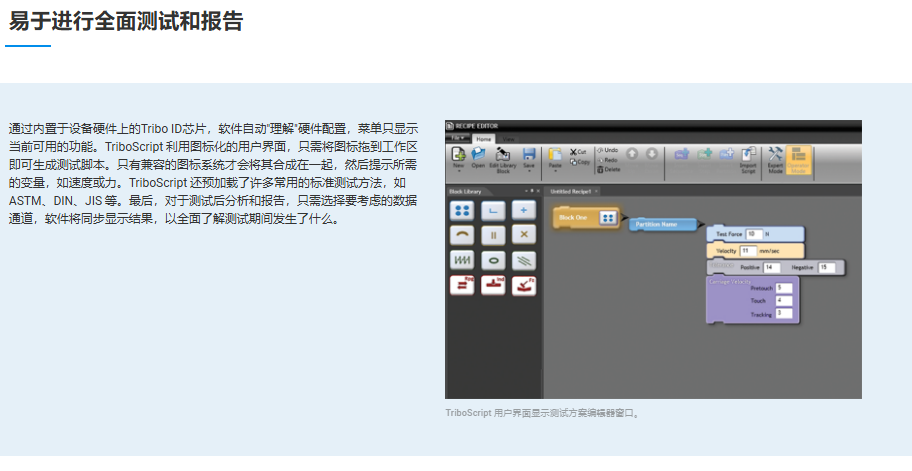The height and width of the screenshot is (471, 912).
Task: Click the Cut scissors button
Action: (x=578, y=152)
